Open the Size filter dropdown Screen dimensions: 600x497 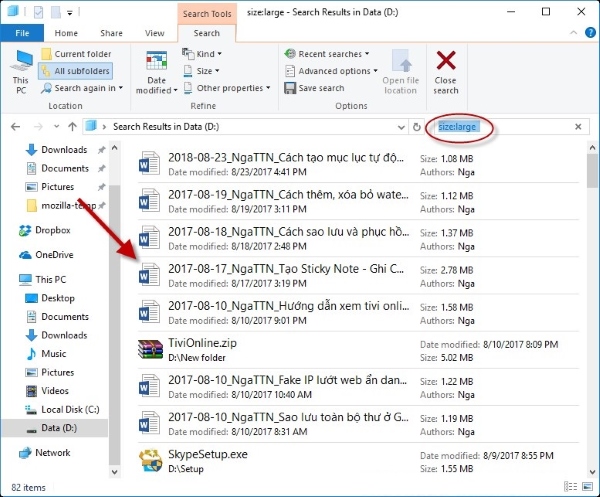coord(208,71)
